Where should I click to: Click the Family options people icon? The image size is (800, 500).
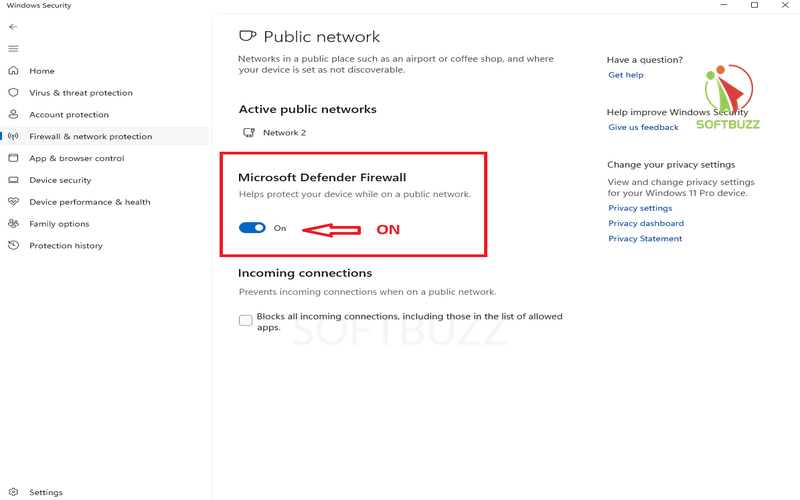(13, 223)
